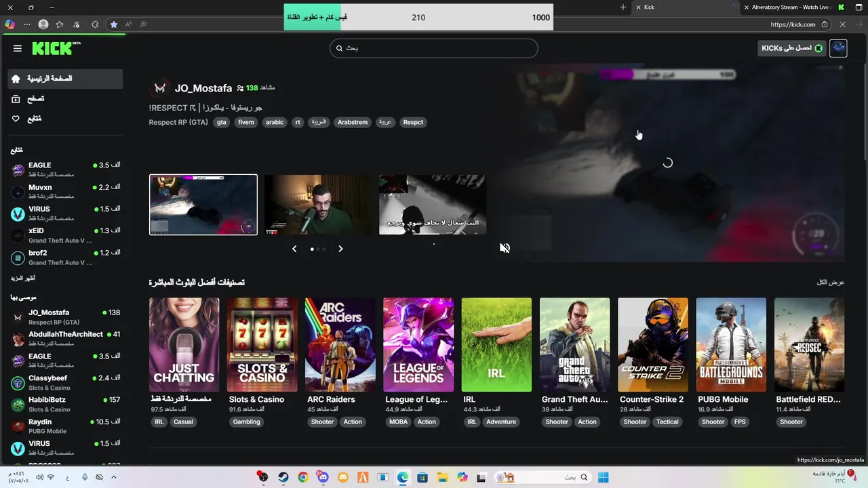The width and height of the screenshot is (868, 488).
Task: Unmute the featured stream preview
Action: click(505, 248)
